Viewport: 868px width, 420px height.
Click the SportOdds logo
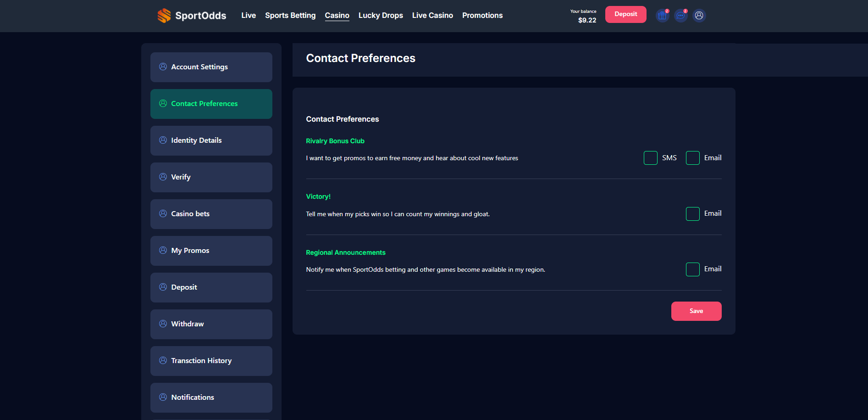coord(192,16)
